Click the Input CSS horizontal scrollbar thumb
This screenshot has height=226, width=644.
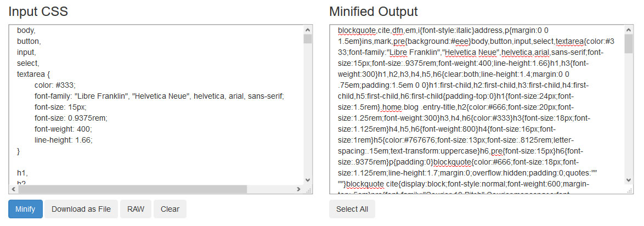(132, 189)
